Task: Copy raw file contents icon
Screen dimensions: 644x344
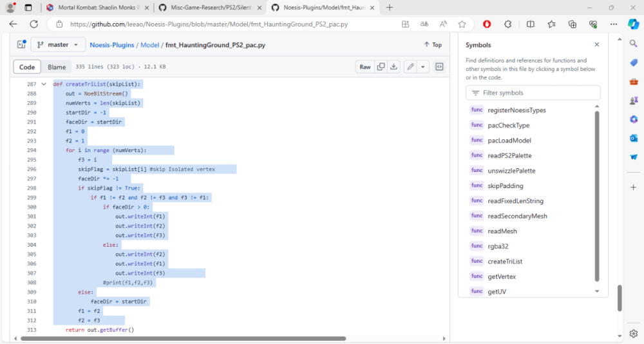Action: [381, 67]
